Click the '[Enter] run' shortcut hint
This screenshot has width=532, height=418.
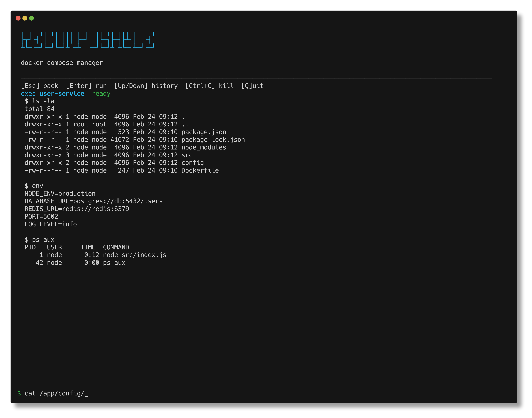86,86
